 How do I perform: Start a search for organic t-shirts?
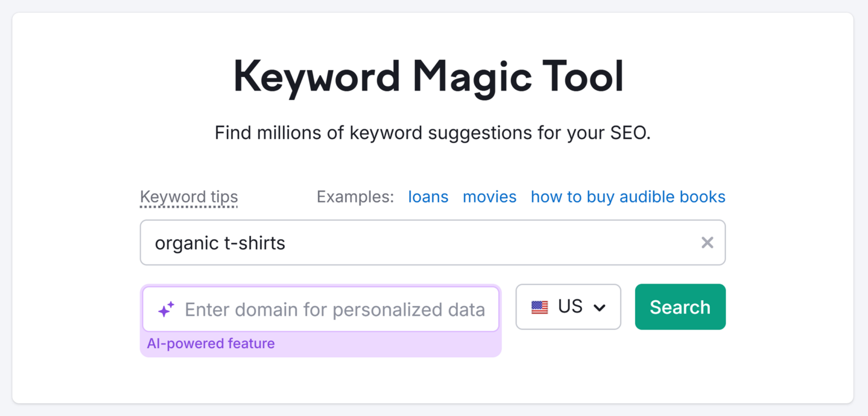(x=680, y=307)
